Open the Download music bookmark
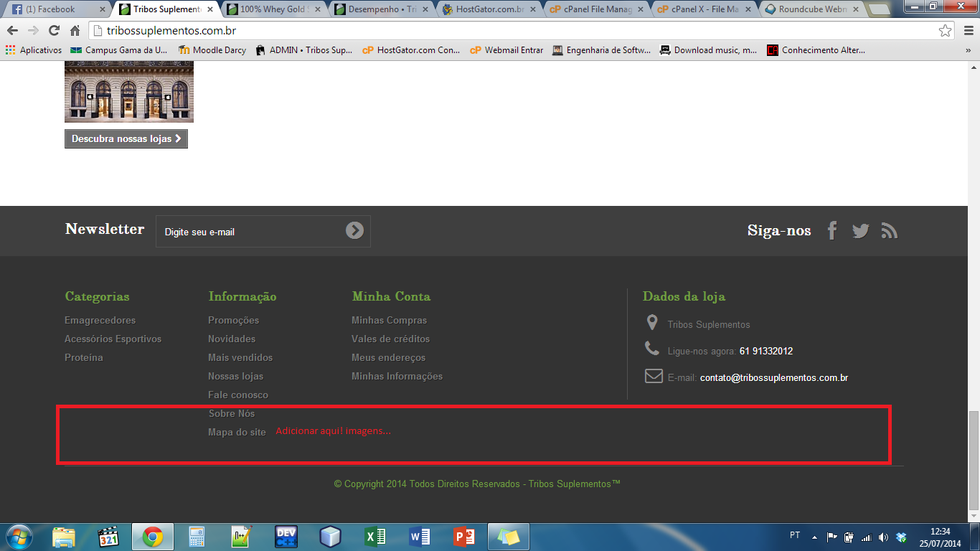This screenshot has width=980, height=551. [x=708, y=50]
